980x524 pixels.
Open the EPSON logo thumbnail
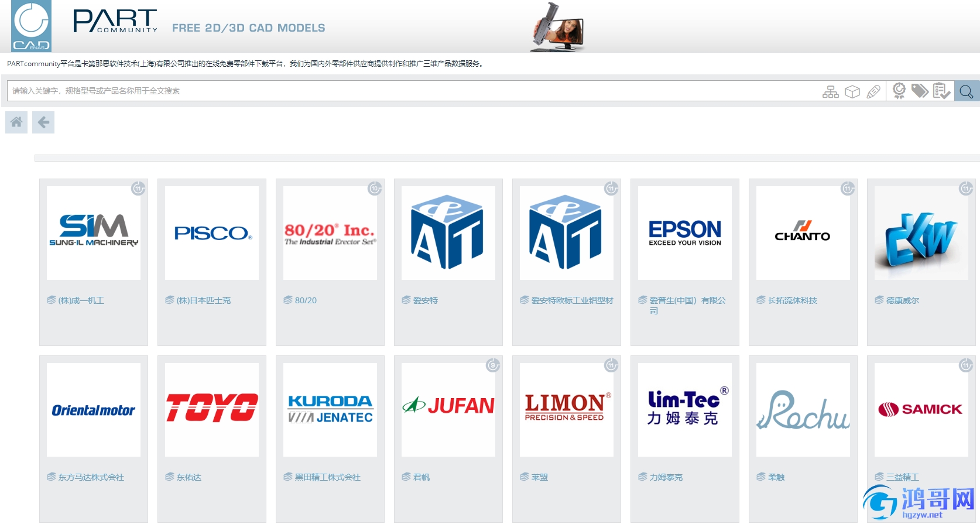[685, 233]
